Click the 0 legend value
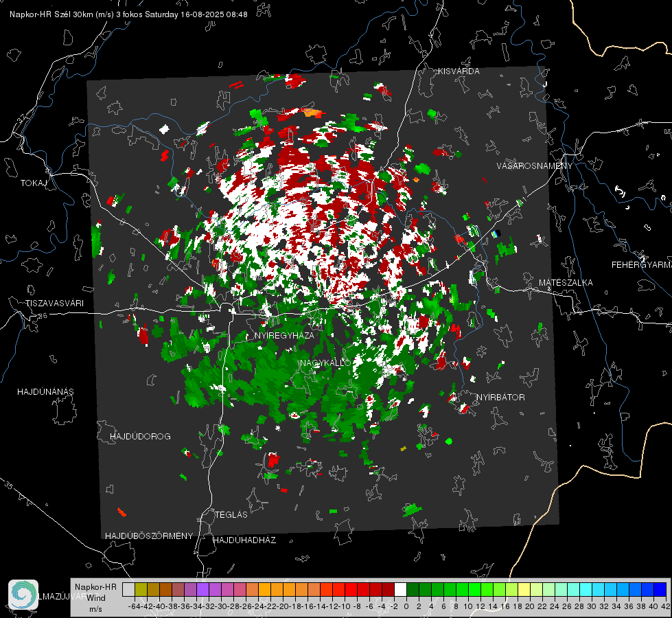 (x=406, y=607)
